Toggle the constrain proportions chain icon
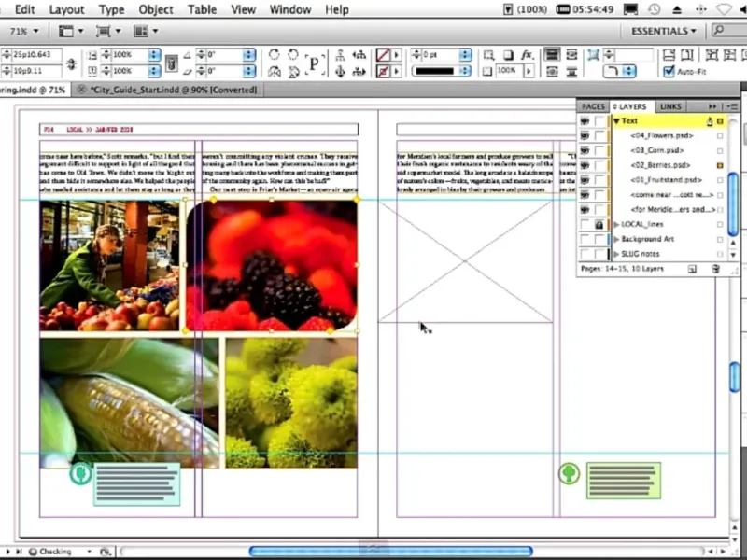Screen dimensions: 747x560 click(172, 63)
